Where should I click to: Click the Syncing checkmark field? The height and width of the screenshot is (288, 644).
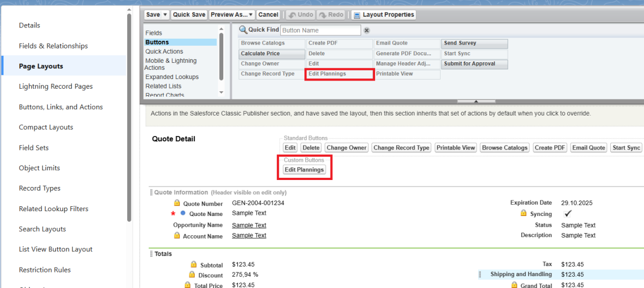click(568, 214)
